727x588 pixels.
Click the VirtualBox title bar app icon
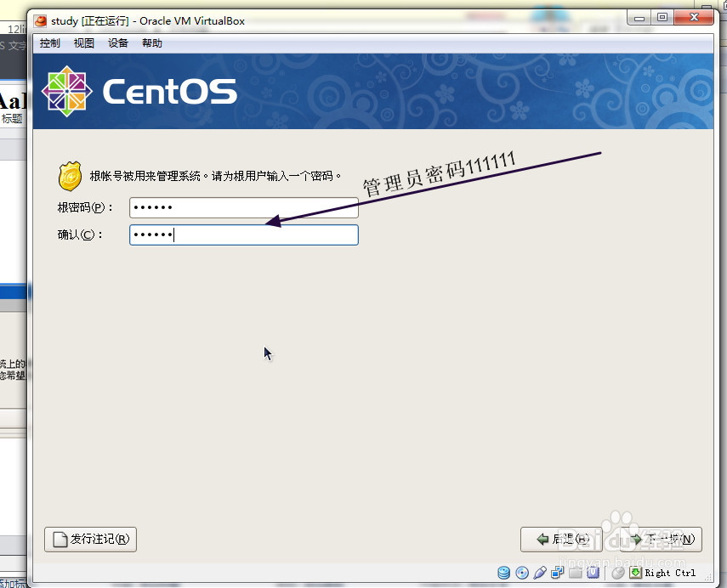tap(41, 21)
